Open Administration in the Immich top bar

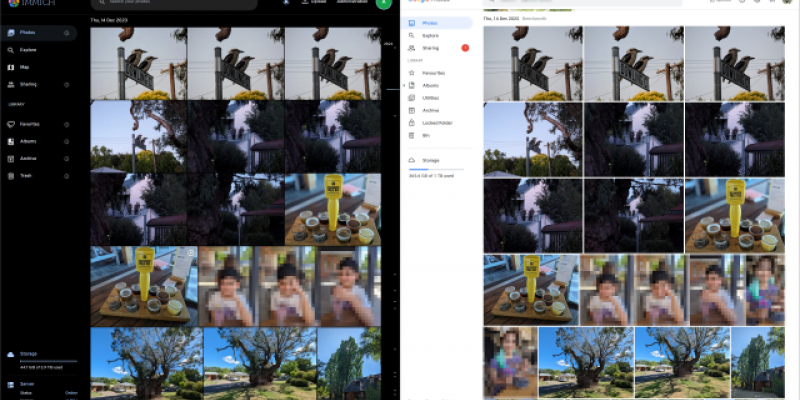click(x=352, y=2)
